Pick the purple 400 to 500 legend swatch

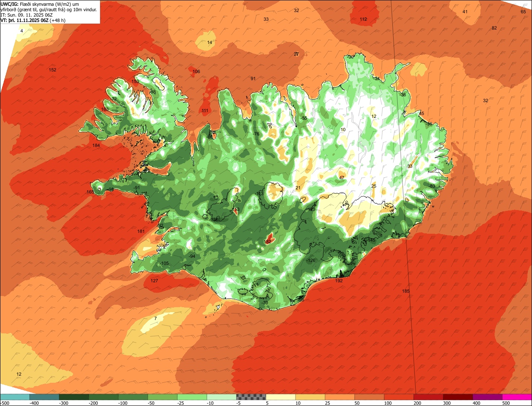tap(487, 397)
